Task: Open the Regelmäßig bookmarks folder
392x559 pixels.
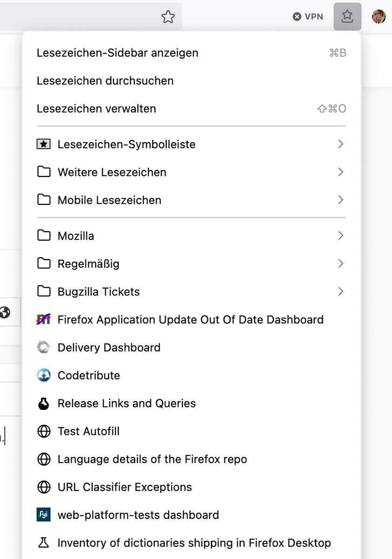Action: [88, 264]
